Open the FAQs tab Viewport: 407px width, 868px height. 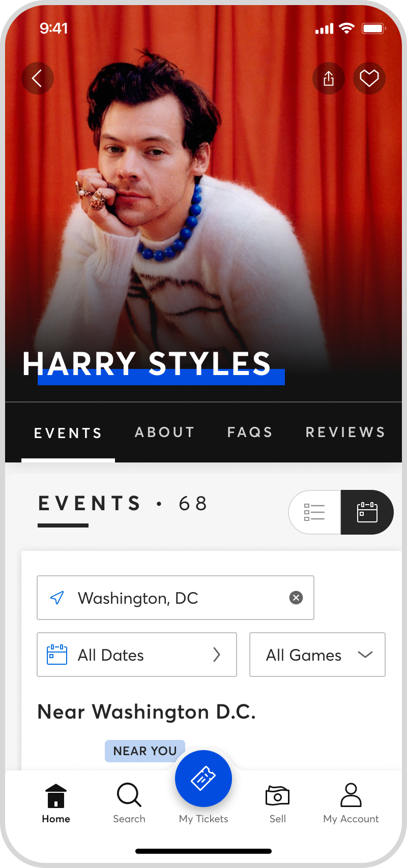pos(250,432)
